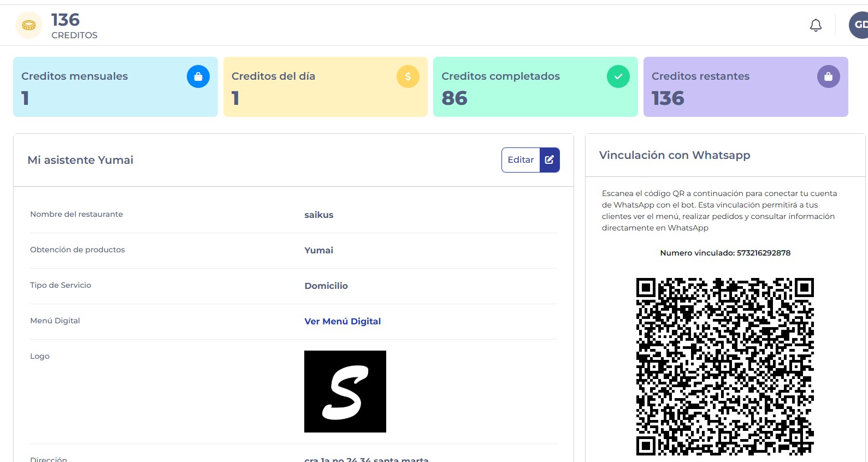
Task: Click the "Creditos restantes" card title
Action: [700, 76]
